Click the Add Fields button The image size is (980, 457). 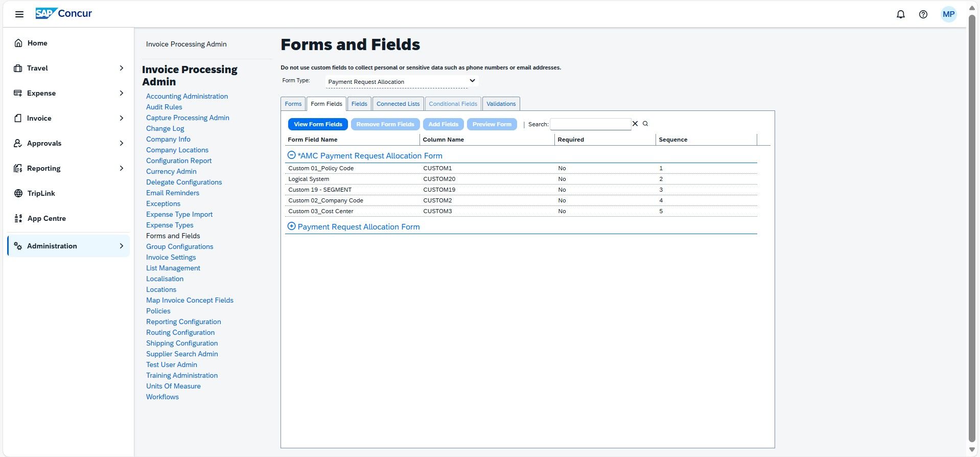443,124
